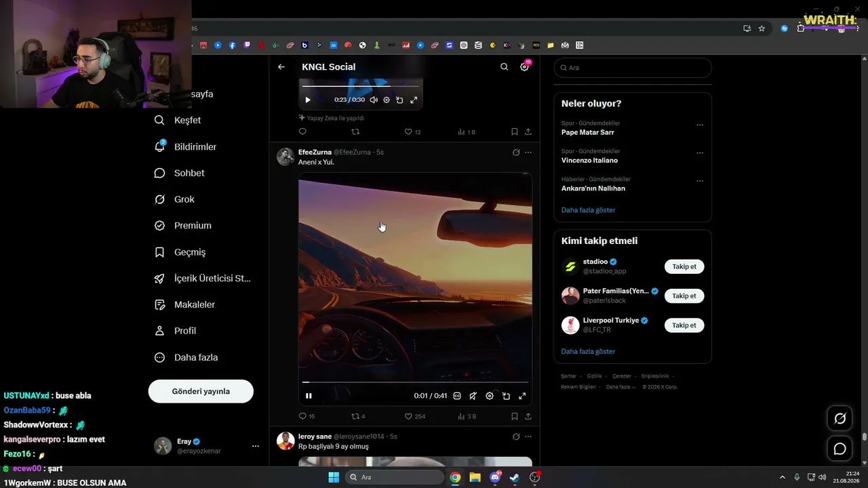This screenshot has height=488, width=868.
Task: Go to Premium page
Action: click(x=182, y=226)
